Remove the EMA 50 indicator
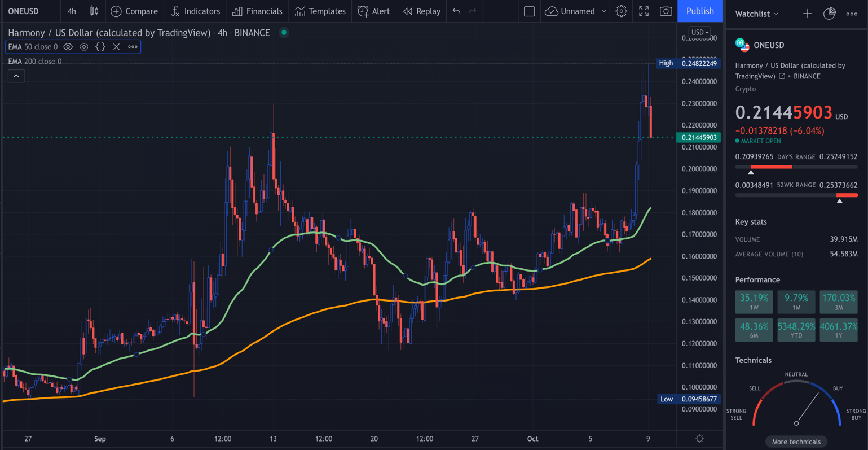 (x=116, y=47)
